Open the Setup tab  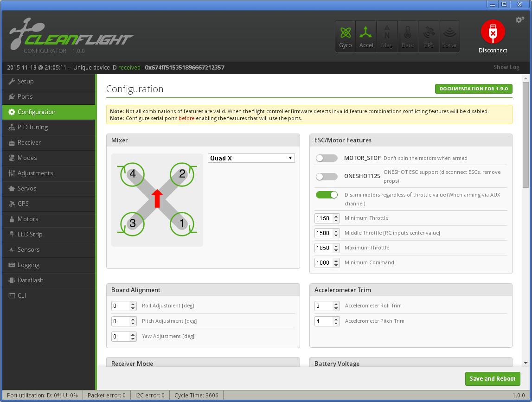coord(49,82)
